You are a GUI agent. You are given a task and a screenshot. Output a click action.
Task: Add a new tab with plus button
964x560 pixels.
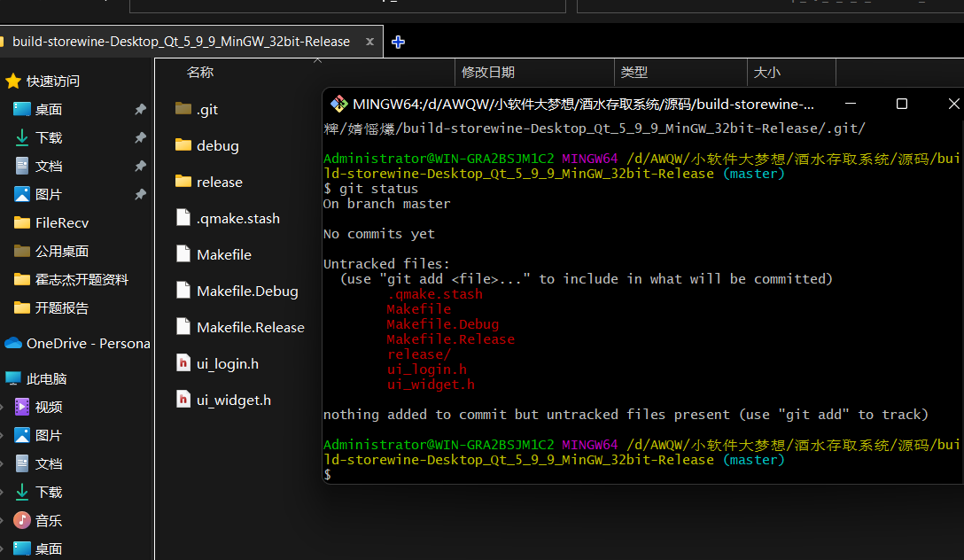point(398,42)
